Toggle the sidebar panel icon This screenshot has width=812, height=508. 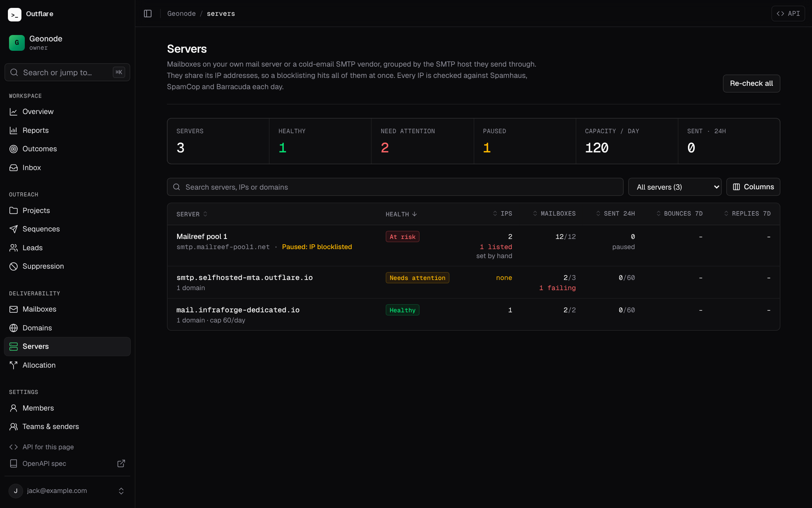[x=148, y=14]
